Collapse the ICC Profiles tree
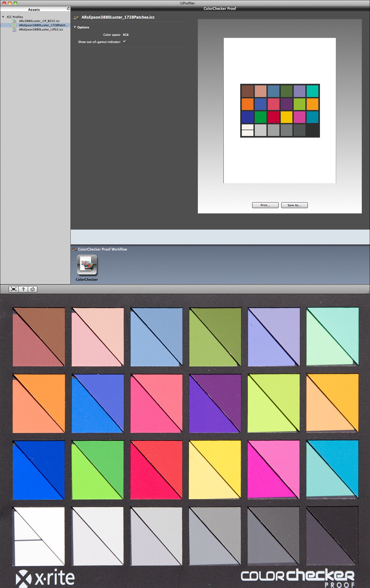The width and height of the screenshot is (370, 588). pos(3,17)
